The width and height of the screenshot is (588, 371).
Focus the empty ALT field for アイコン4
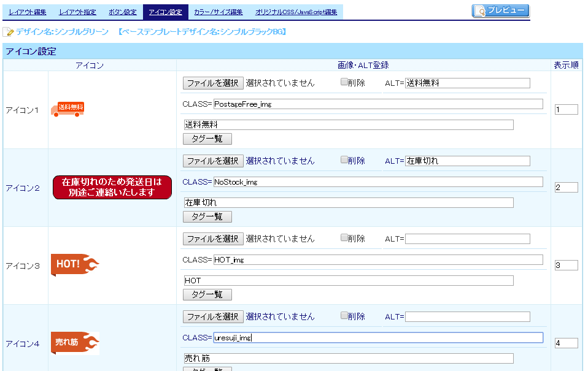pos(468,317)
